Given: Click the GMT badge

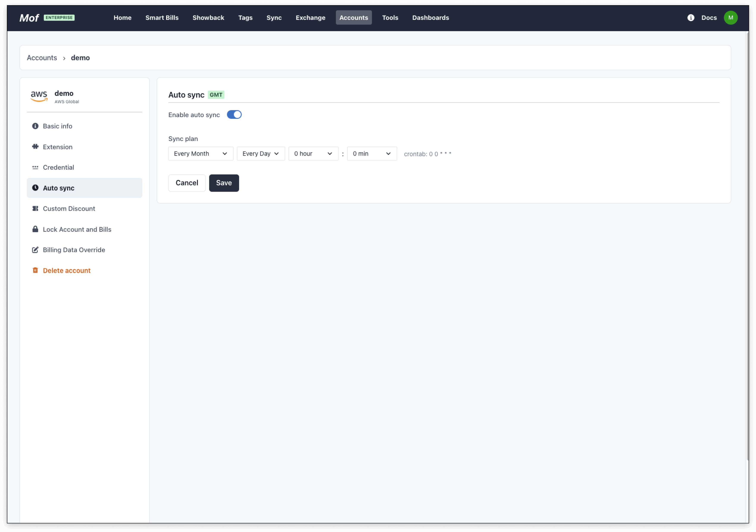Looking at the screenshot, I should (216, 95).
